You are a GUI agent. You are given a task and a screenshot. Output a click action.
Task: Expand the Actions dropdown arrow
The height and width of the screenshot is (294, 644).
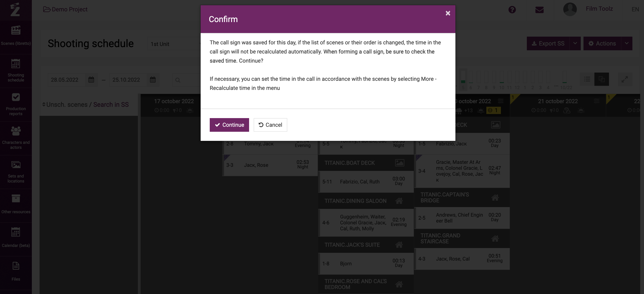coord(626,43)
